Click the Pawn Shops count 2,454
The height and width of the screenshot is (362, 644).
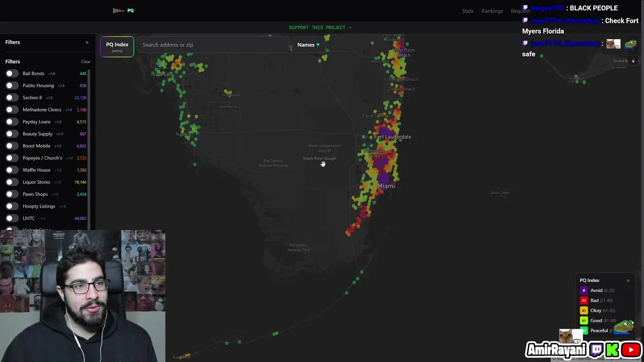82,194
